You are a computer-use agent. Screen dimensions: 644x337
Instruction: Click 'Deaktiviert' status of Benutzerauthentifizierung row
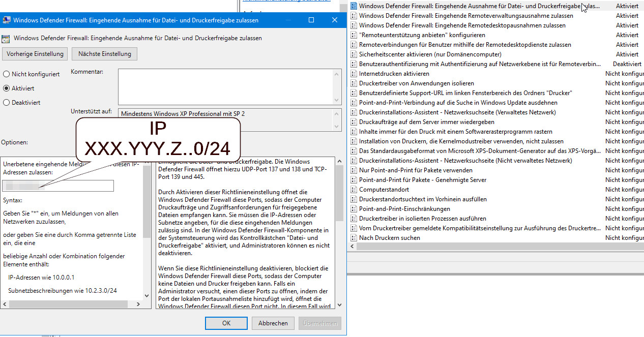627,64
